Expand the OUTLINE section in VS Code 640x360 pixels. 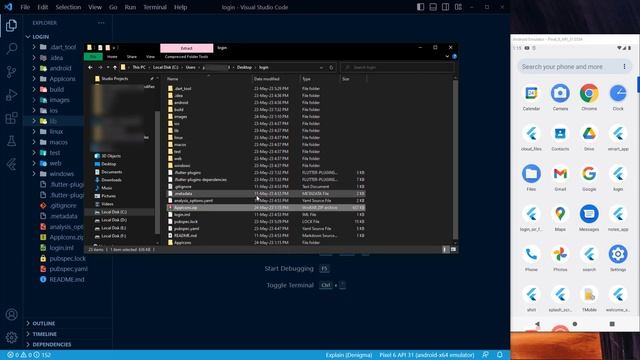point(28,323)
